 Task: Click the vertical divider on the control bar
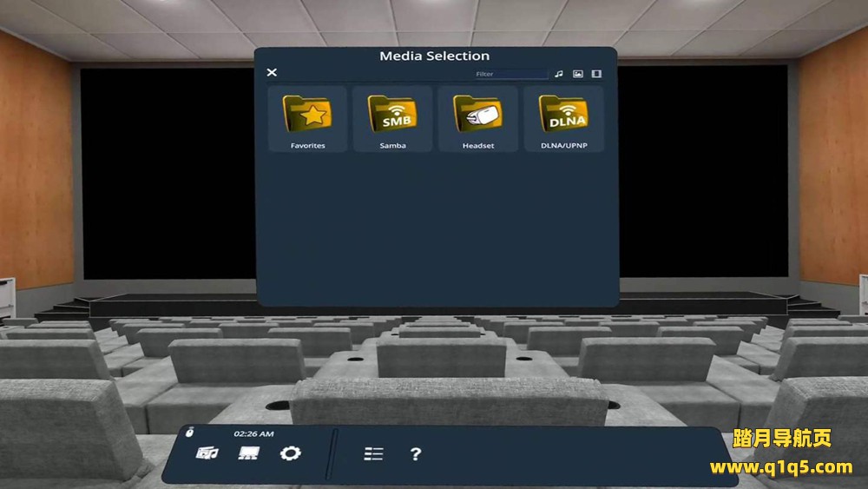click(x=330, y=454)
